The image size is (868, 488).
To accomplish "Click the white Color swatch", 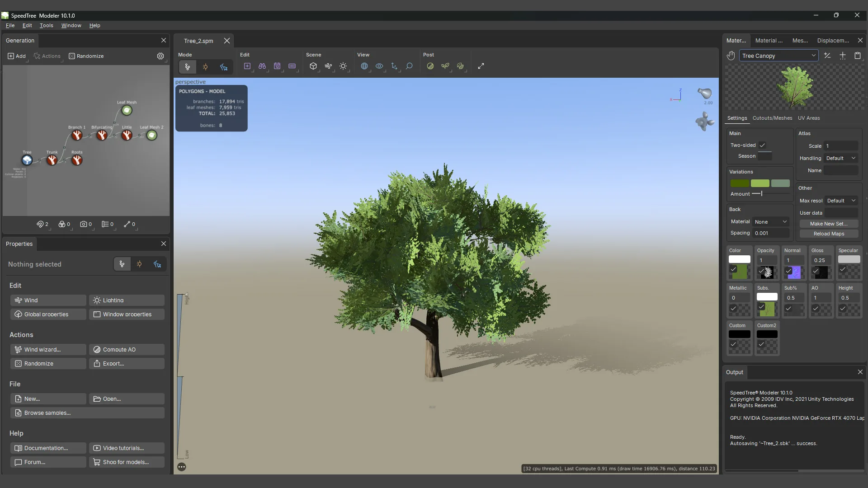I will coord(739,259).
